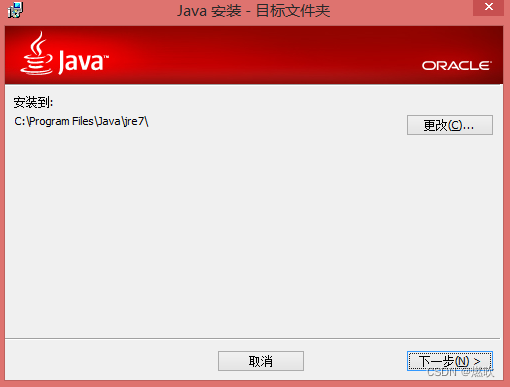Proceed with 下一步(N) > button
Viewport: 510px width, 387px height.
(x=450, y=361)
